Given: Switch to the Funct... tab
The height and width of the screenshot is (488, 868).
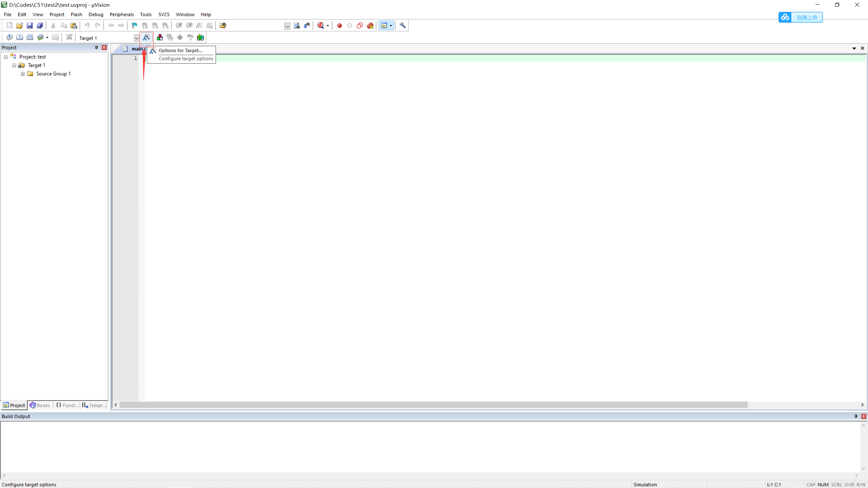Looking at the screenshot, I should (x=67, y=405).
